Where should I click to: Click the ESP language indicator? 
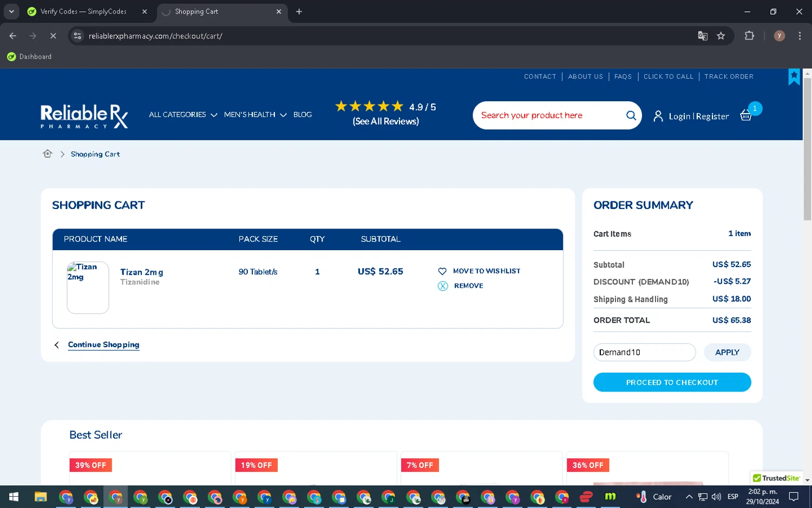732,497
